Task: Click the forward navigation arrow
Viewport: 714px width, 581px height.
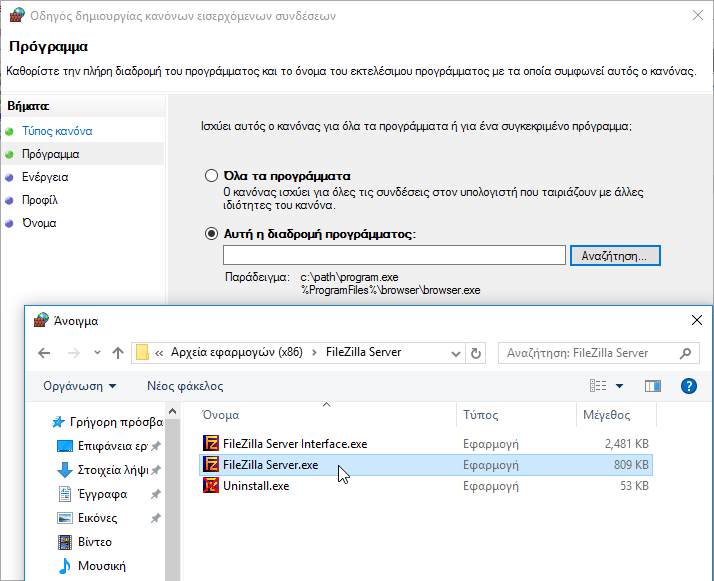Action: click(x=73, y=353)
